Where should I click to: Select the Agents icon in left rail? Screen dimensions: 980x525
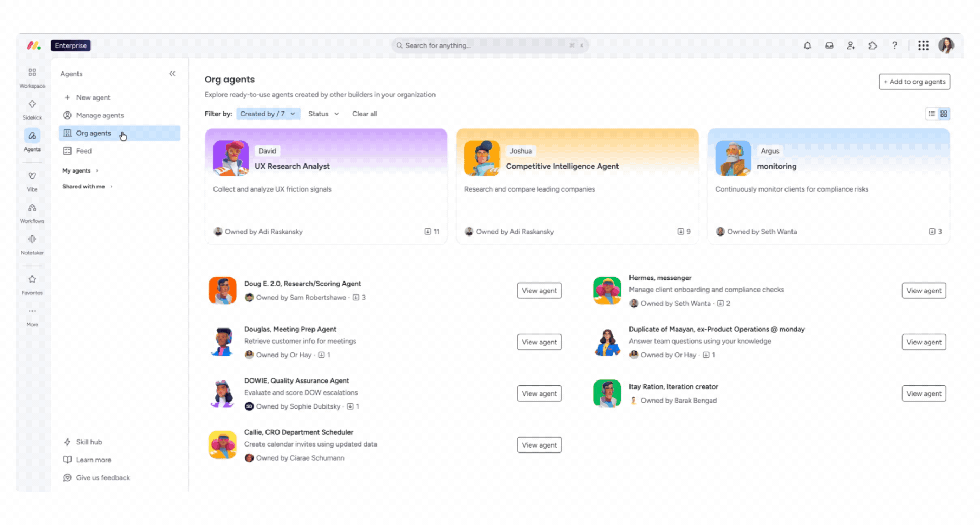click(32, 140)
